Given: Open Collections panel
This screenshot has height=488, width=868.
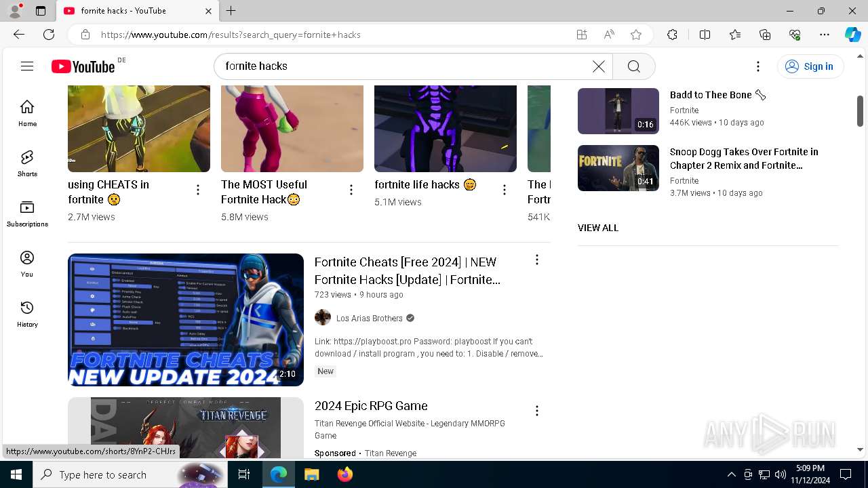Looking at the screenshot, I should pyautogui.click(x=765, y=35).
